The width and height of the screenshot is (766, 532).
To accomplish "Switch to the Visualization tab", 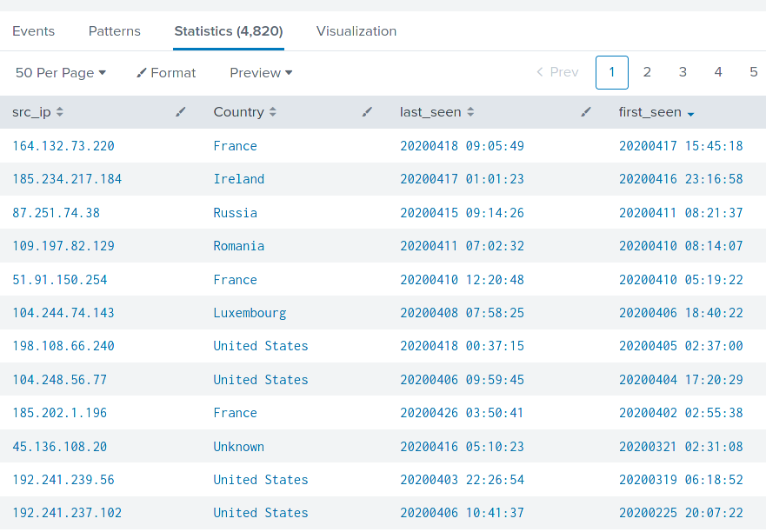I will (356, 31).
